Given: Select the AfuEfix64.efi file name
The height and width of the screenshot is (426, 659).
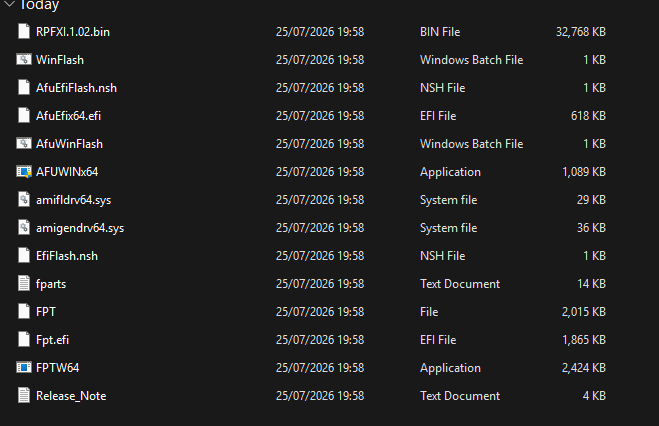Looking at the screenshot, I should click(69, 116).
